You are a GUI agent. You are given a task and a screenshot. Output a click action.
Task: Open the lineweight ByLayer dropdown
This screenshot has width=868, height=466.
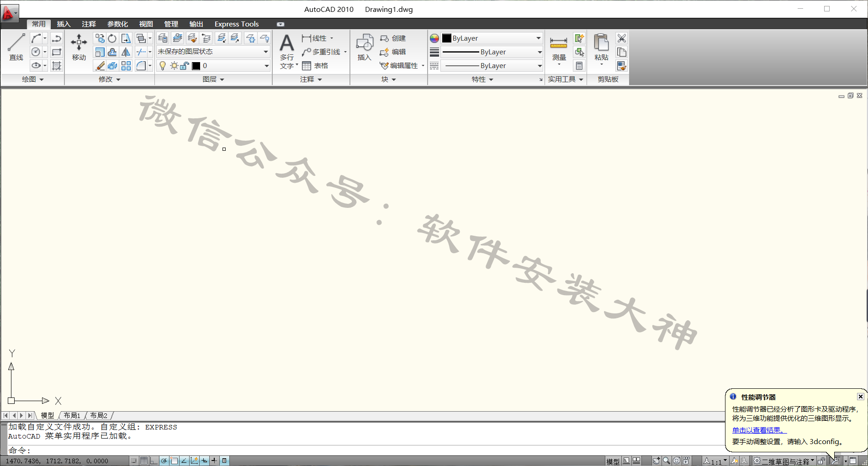tap(492, 52)
